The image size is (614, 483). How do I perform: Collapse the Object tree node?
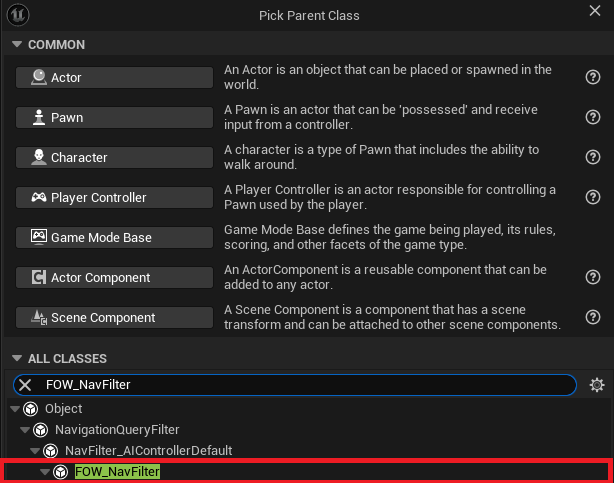point(15,409)
